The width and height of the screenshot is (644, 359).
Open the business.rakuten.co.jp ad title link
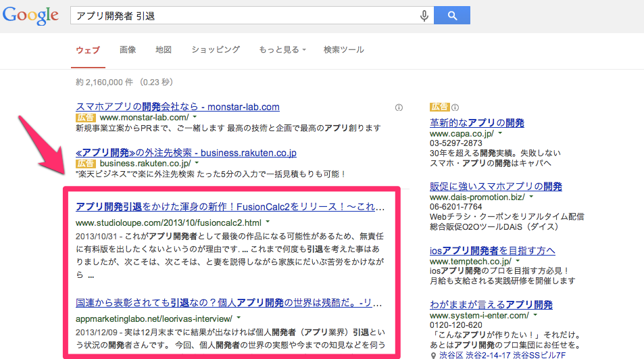coord(186,153)
